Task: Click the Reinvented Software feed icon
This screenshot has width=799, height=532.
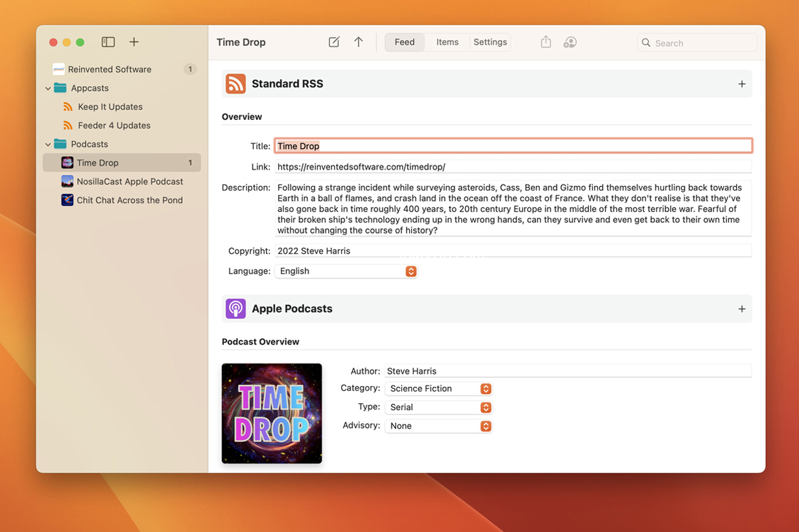Action: pyautogui.click(x=58, y=69)
